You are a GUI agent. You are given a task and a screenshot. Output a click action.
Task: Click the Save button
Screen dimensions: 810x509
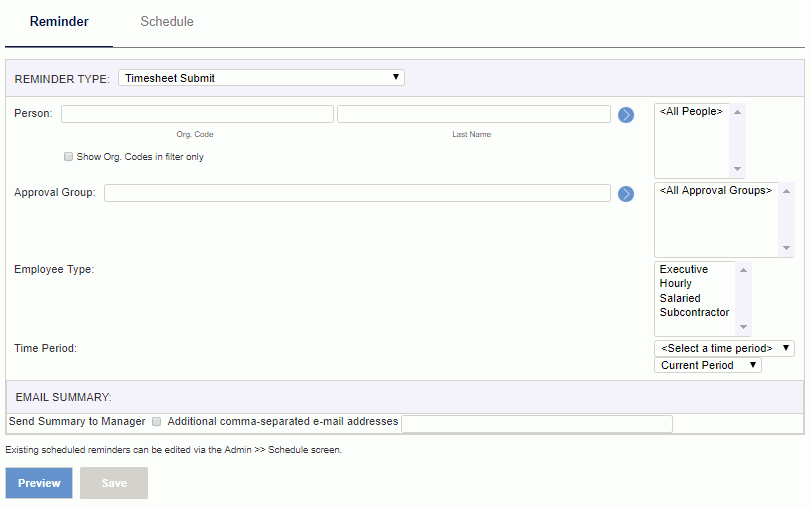[x=114, y=483]
